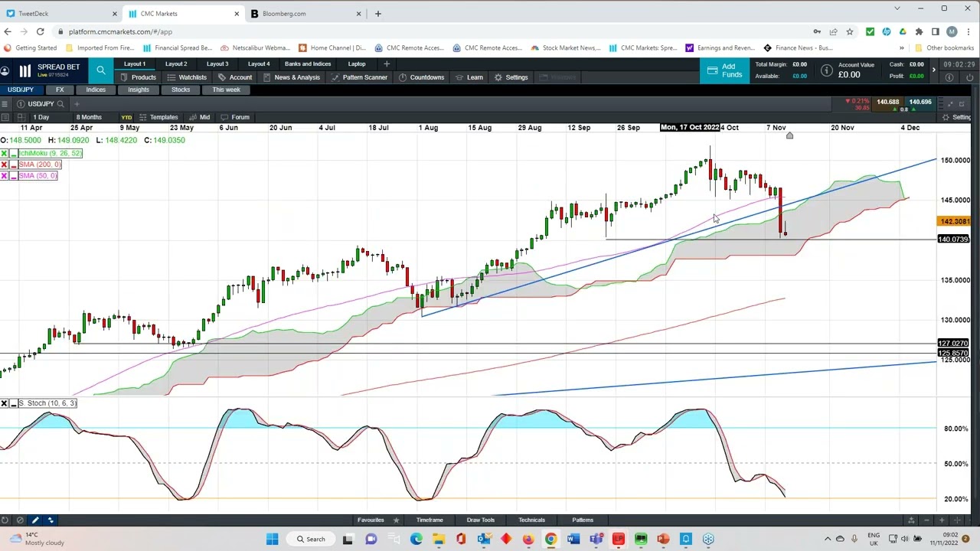This screenshot has width=980, height=551.
Task: Select the FX watchlist tab
Action: (60, 90)
